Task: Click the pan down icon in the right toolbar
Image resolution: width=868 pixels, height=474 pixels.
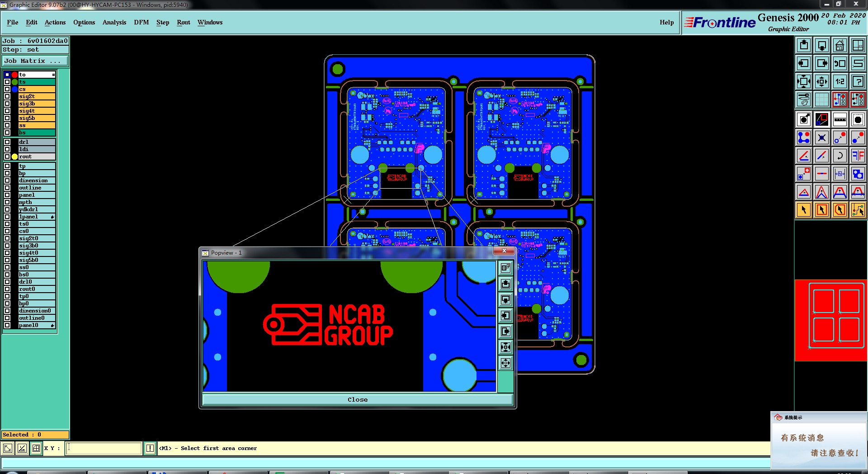Action: click(822, 45)
